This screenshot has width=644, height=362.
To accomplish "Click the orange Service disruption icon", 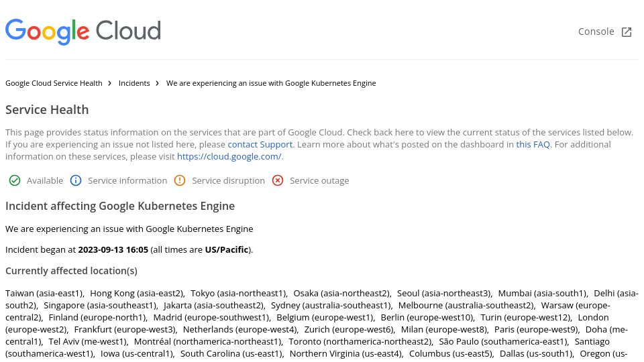I will click(x=180, y=180).
